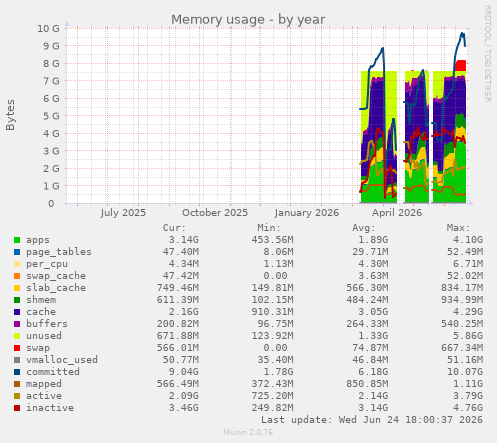The width and height of the screenshot is (497, 443).
Task: Click mapped min value 372.43M
Action: [x=272, y=384]
